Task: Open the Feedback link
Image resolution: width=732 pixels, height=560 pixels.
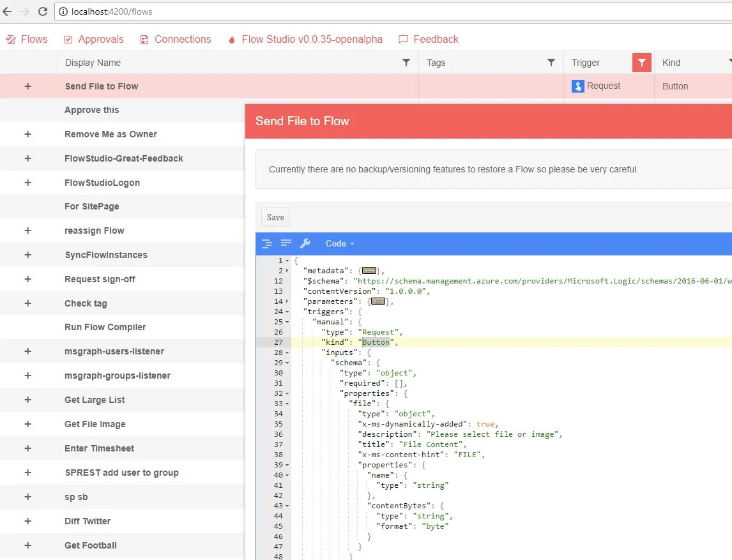Action: tap(428, 39)
